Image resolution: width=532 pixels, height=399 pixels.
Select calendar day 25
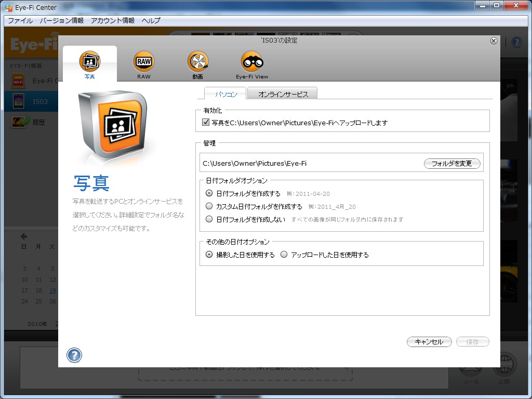38,301
